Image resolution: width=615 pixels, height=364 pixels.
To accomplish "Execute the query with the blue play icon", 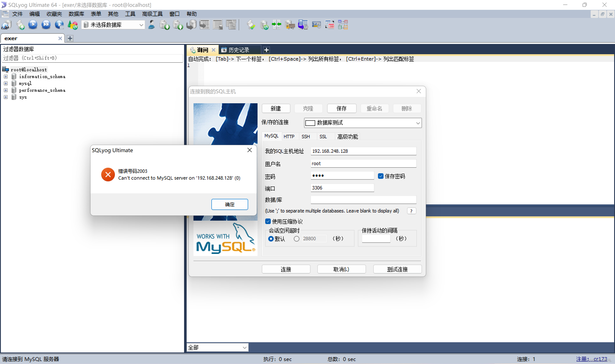I will pos(33,25).
